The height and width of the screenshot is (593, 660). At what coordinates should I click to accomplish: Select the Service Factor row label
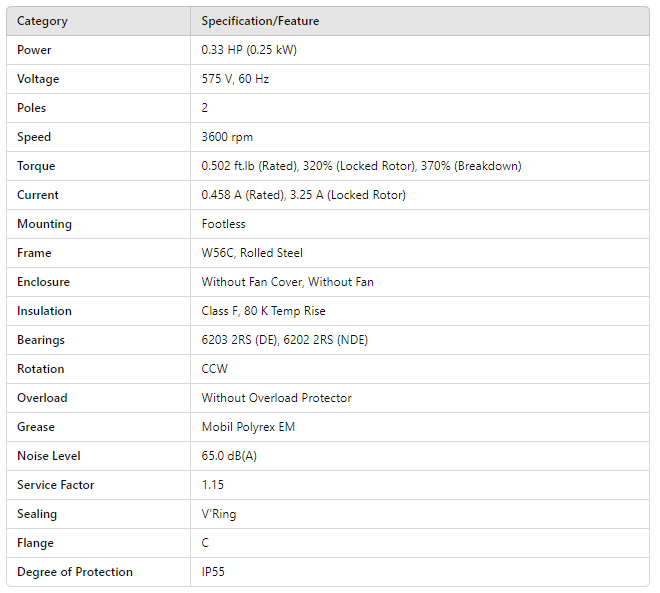[55, 485]
